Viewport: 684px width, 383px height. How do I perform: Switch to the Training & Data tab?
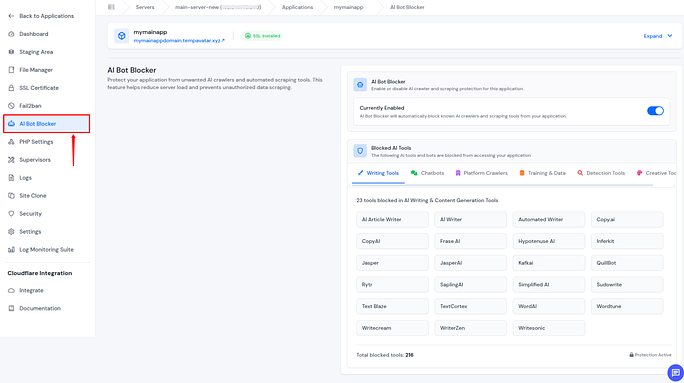(542, 173)
